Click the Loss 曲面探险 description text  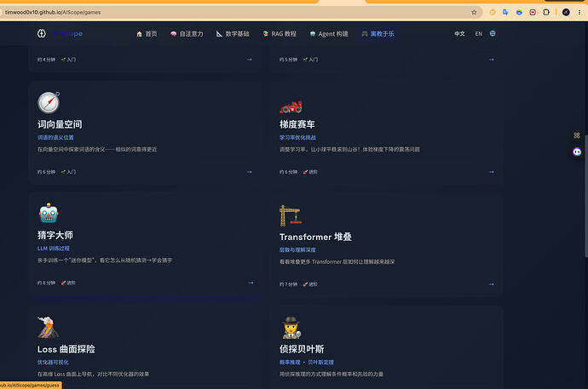point(93,374)
